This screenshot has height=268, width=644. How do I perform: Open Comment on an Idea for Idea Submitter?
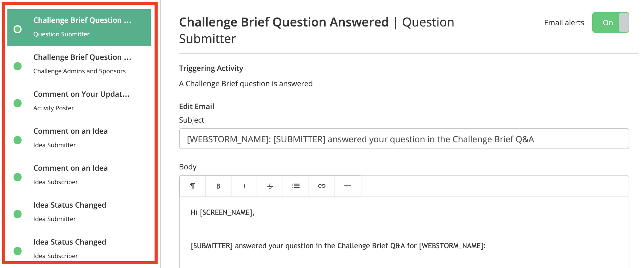(79, 139)
